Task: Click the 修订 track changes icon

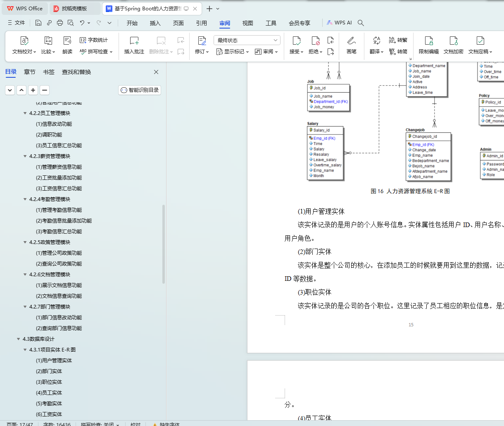Action: click(x=202, y=41)
